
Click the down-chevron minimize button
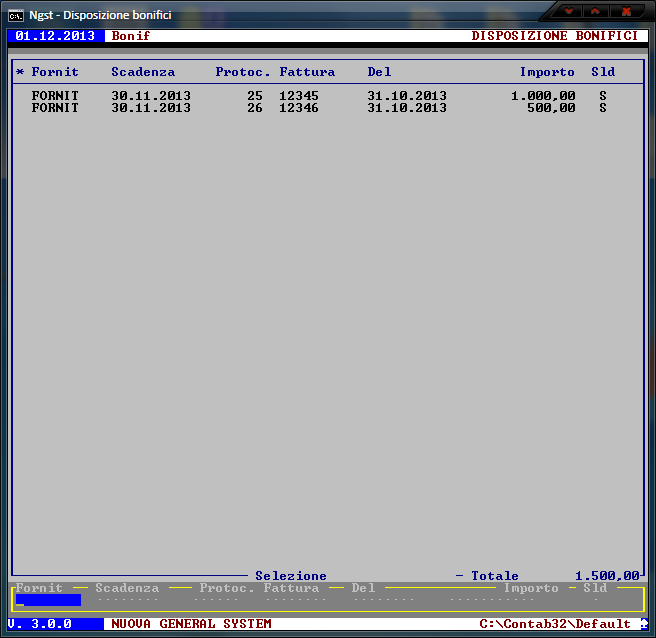pyautogui.click(x=569, y=11)
